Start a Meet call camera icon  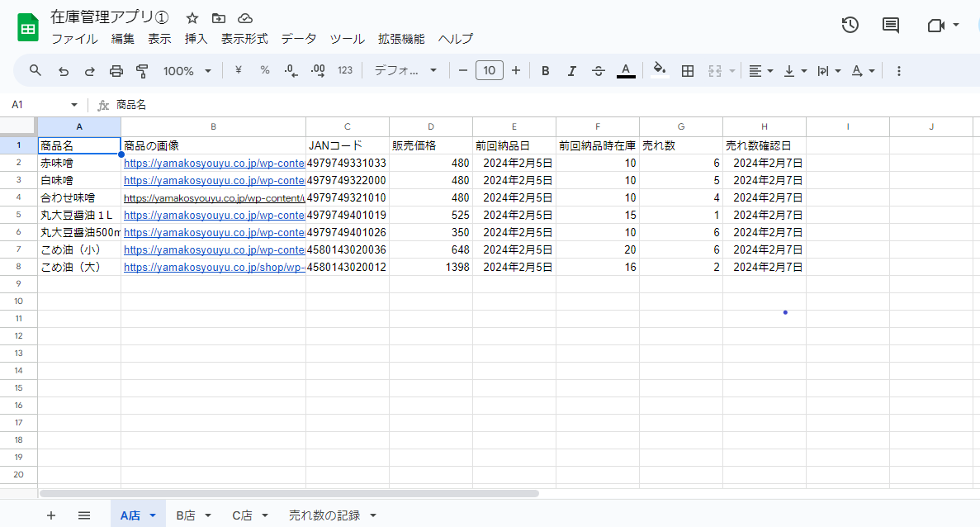coord(935,25)
